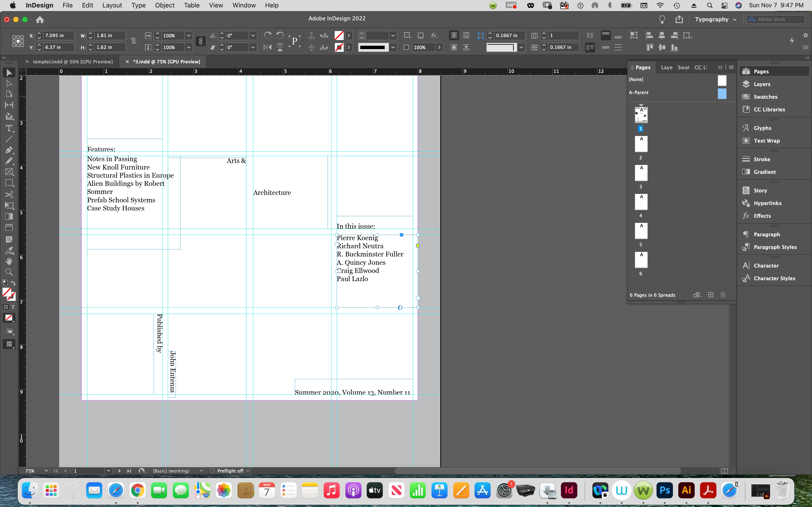The width and height of the screenshot is (812, 507).
Task: Expand the rotation angle dropdown
Action: coord(253,36)
